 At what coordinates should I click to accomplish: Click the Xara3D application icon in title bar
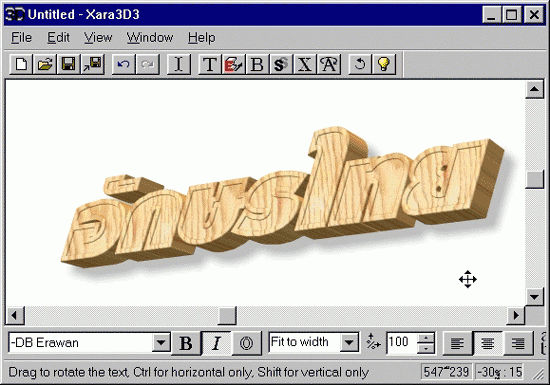[14, 14]
